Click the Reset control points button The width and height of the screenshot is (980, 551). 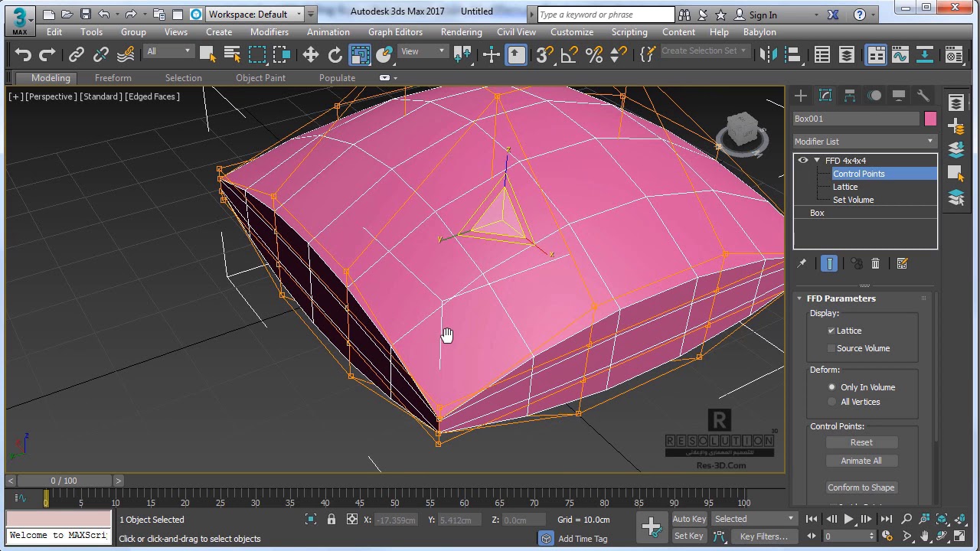[x=861, y=442]
